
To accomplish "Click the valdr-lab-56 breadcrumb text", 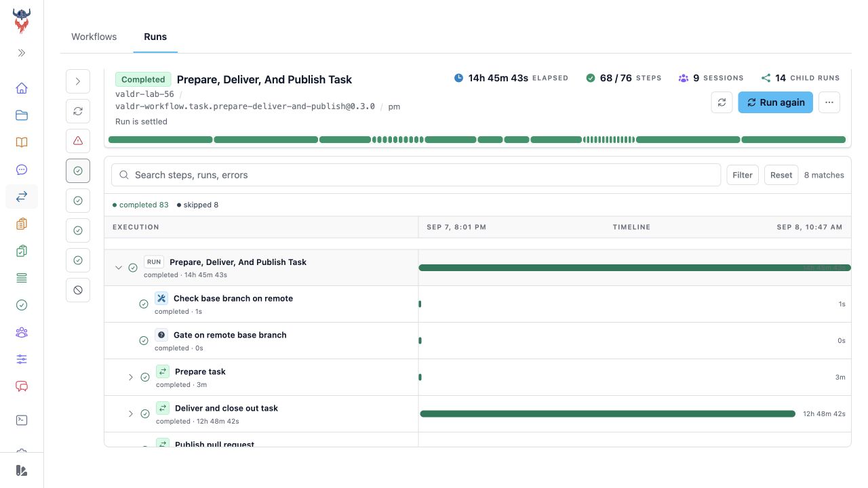I will pos(144,94).
